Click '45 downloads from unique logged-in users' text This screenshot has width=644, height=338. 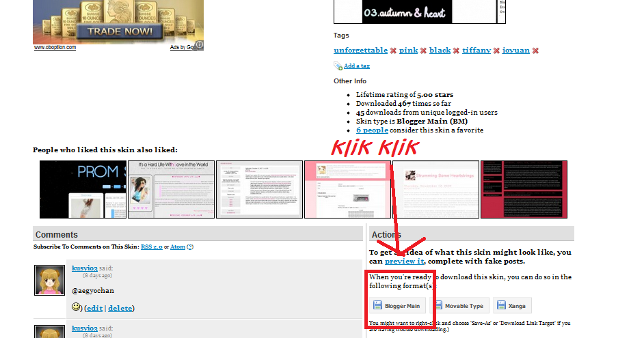427,112
